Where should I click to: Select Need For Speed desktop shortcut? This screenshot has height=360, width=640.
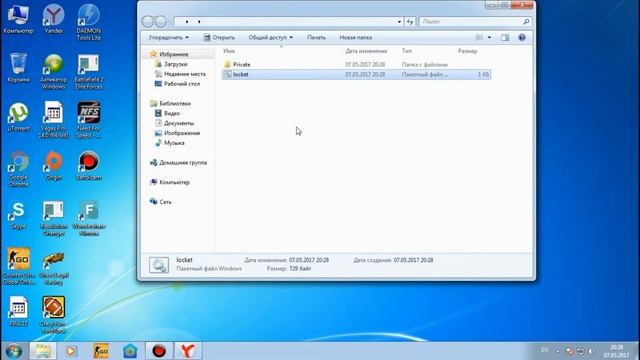click(x=89, y=120)
